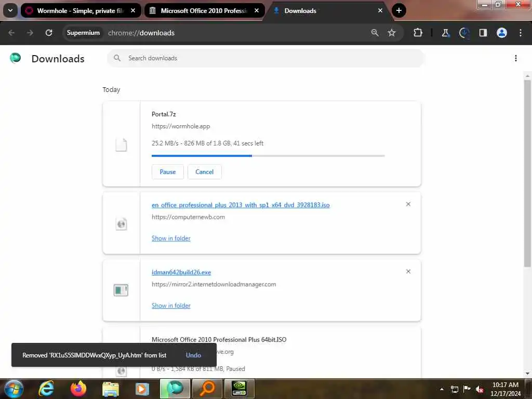This screenshot has height=399, width=532.
Task: Open the Windows Start orb
Action: (x=14, y=389)
